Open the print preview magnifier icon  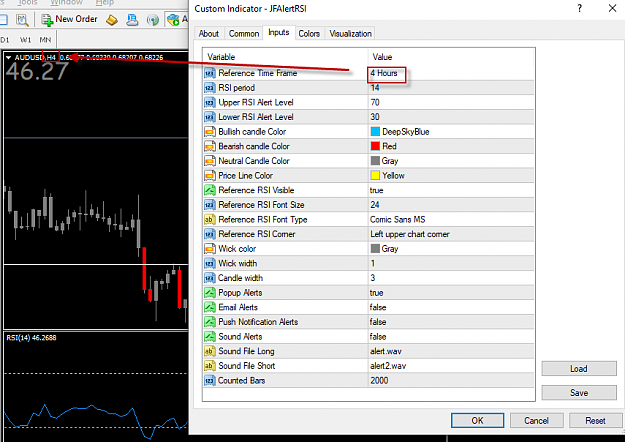[x=22, y=20]
